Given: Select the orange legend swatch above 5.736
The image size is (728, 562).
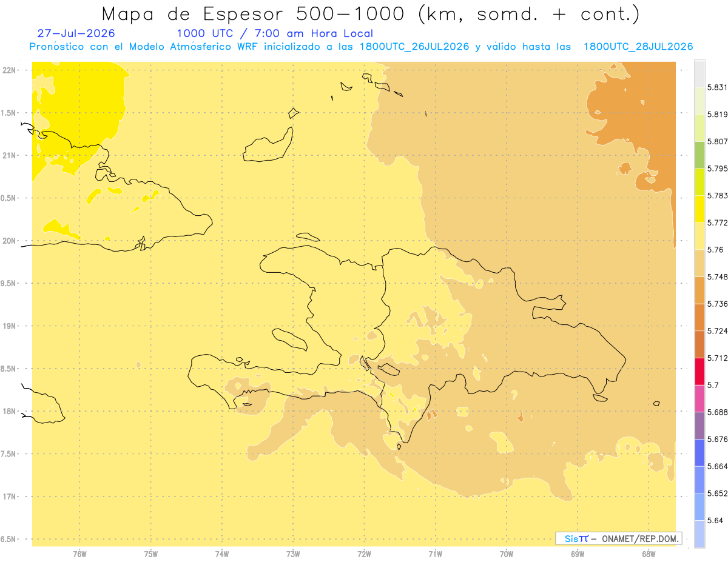Looking at the screenshot, I should point(699,290).
